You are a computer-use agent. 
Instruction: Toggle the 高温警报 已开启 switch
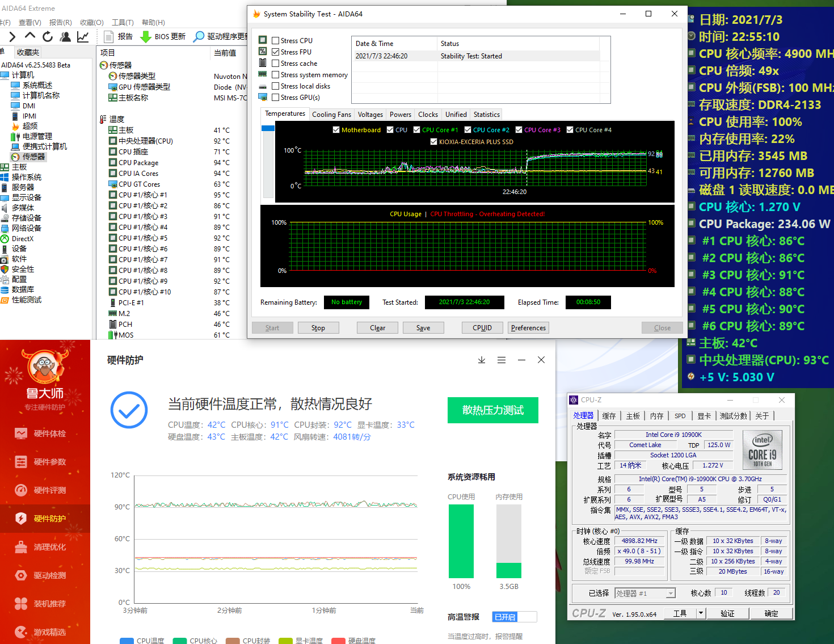coord(514,617)
